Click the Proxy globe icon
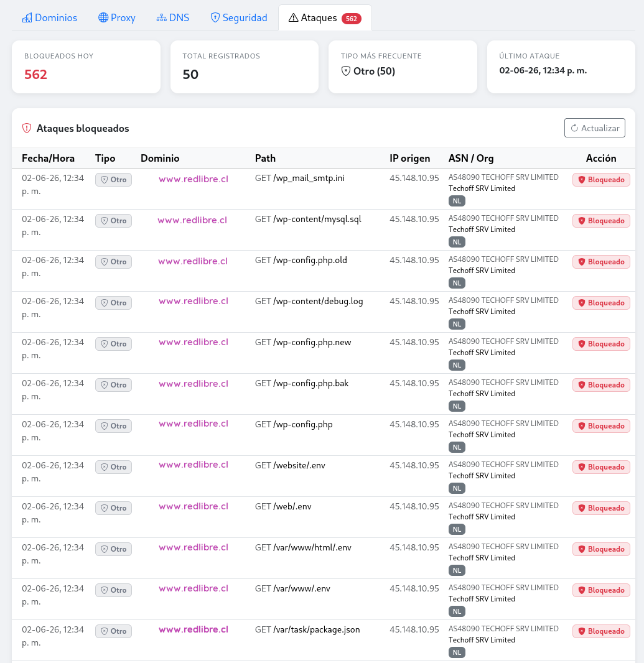Viewport: 644px width, 663px height. 103,18
